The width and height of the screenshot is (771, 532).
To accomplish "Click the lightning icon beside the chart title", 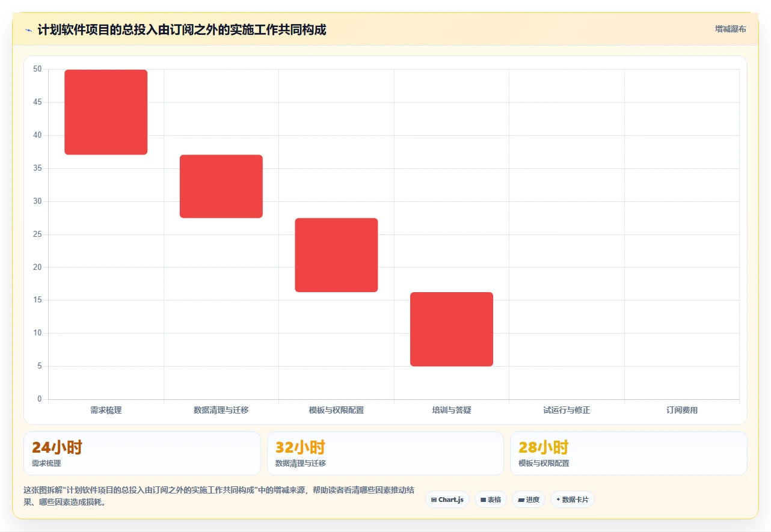I will 28,30.
